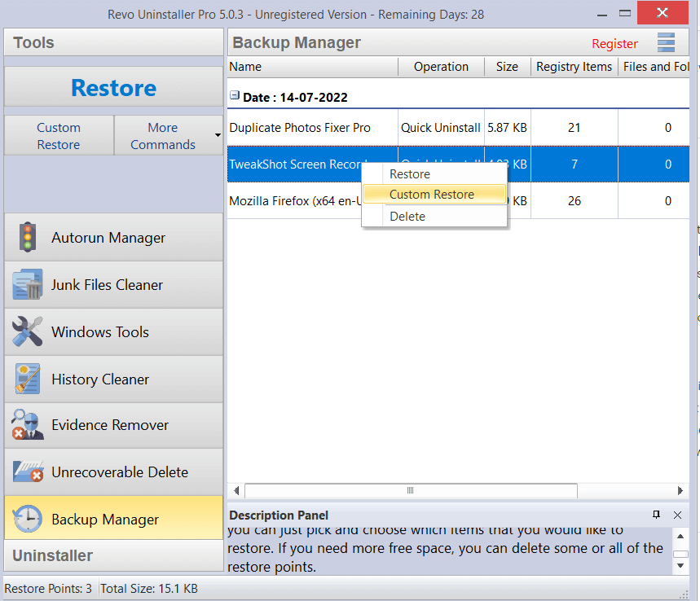Click the red Register link
Viewport: 700px width, 601px height.
614,44
